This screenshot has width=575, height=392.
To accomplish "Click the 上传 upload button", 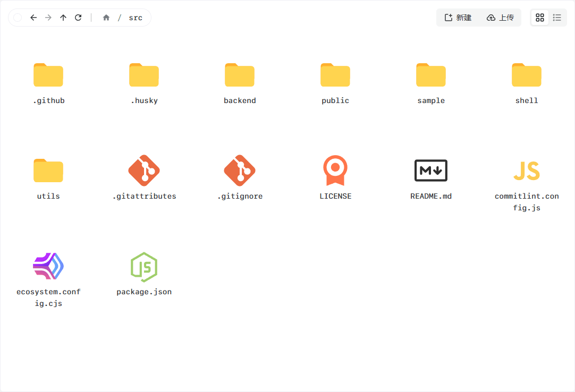I will tap(500, 18).
